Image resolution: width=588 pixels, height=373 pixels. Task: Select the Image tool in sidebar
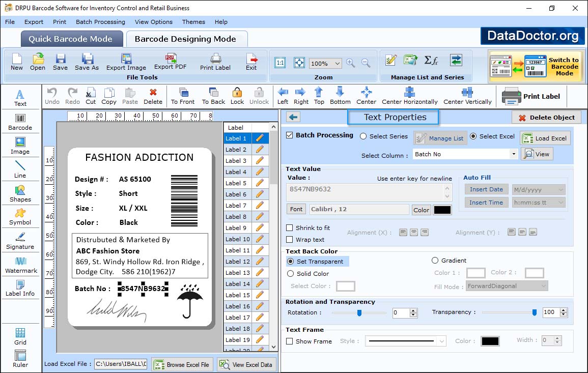click(x=20, y=146)
